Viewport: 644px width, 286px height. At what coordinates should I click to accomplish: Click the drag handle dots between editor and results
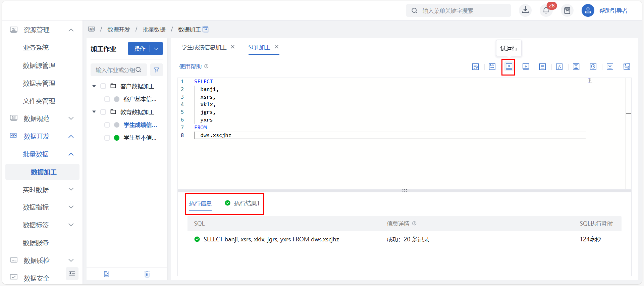(405, 190)
